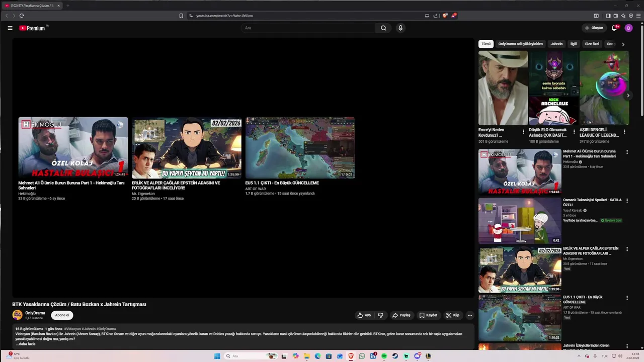
Task: Click the Oluştur create button
Action: point(594,28)
